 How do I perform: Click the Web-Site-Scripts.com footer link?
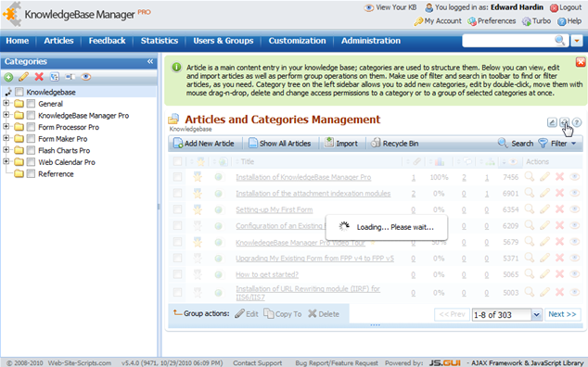pos(80,363)
